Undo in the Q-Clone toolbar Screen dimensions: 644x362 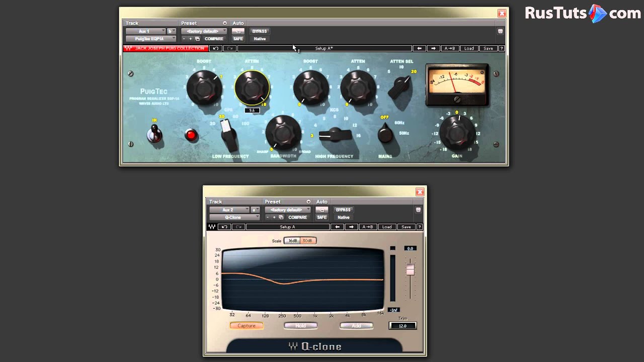click(x=224, y=227)
